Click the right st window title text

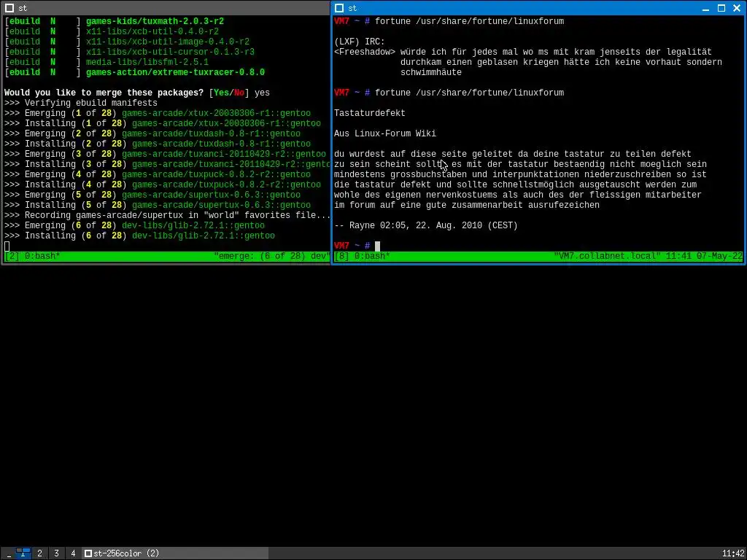[352, 8]
